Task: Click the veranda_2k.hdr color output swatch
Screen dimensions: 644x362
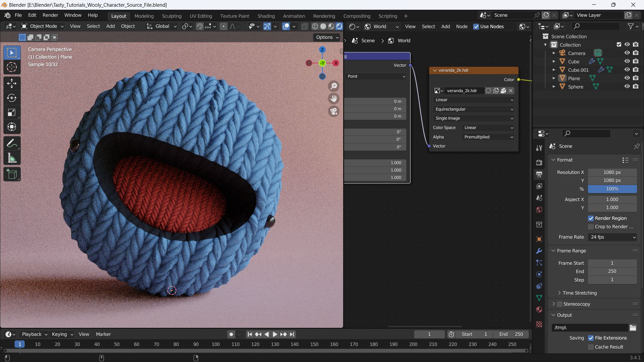Action: (x=518, y=79)
